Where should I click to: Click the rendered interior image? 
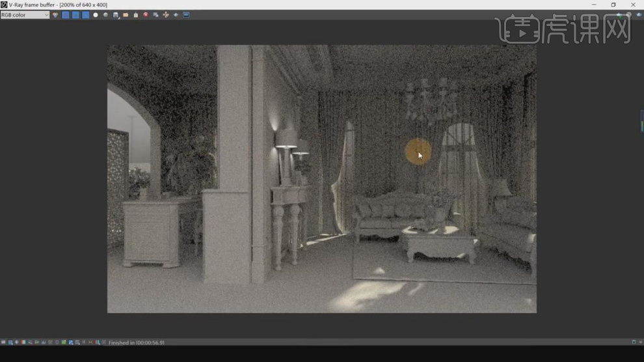click(x=321, y=179)
